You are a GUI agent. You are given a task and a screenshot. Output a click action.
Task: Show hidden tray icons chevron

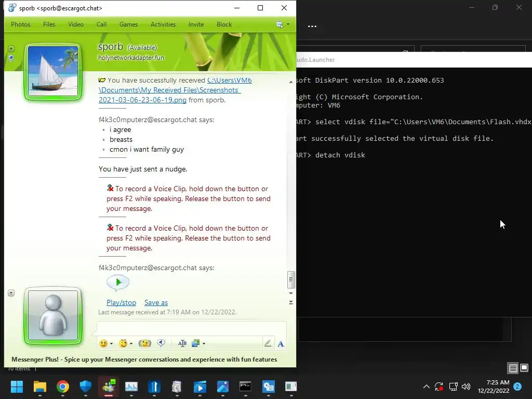pyautogui.click(x=427, y=387)
